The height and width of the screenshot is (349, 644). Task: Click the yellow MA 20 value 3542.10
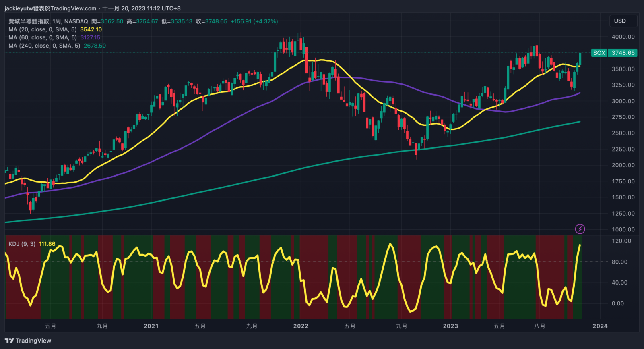tap(91, 29)
